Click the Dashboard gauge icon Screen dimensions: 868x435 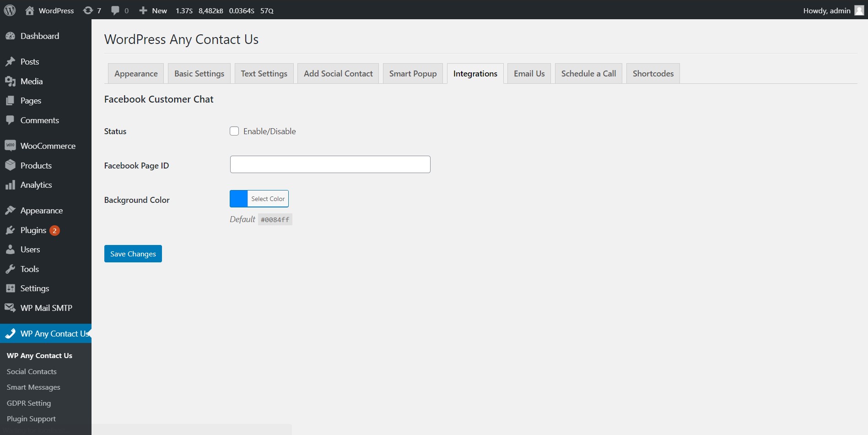pos(10,36)
